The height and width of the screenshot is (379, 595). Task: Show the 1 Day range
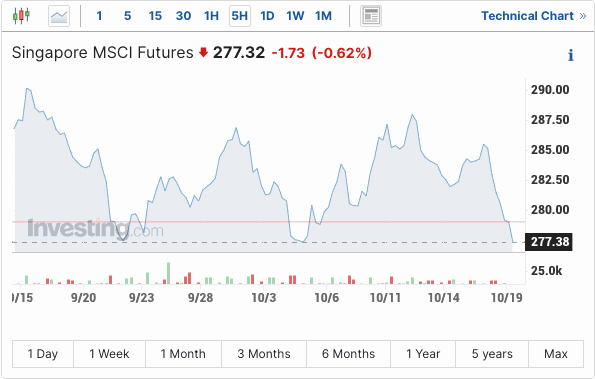[x=43, y=354]
